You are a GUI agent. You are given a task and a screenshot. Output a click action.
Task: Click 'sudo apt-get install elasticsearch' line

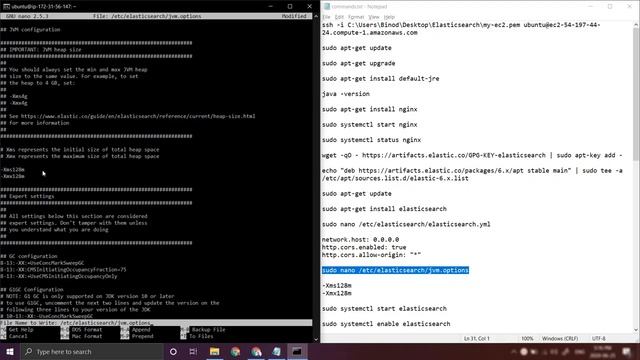pyautogui.click(x=384, y=209)
